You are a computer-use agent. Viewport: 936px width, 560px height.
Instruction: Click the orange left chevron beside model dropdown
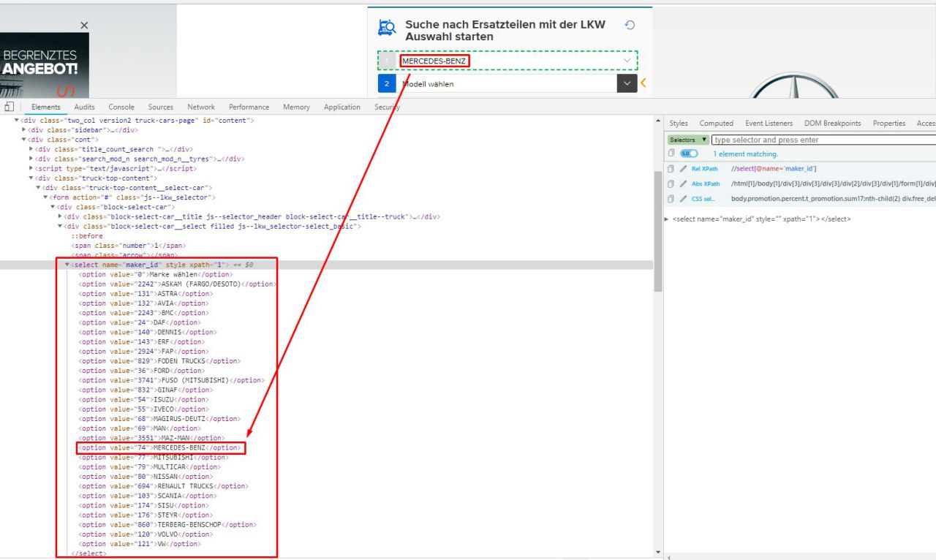pyautogui.click(x=643, y=83)
